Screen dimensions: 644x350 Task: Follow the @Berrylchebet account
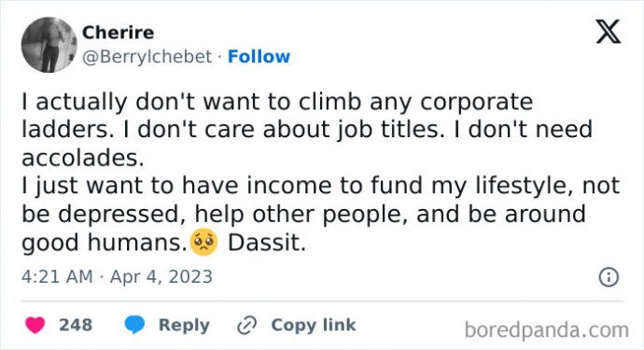(x=259, y=57)
